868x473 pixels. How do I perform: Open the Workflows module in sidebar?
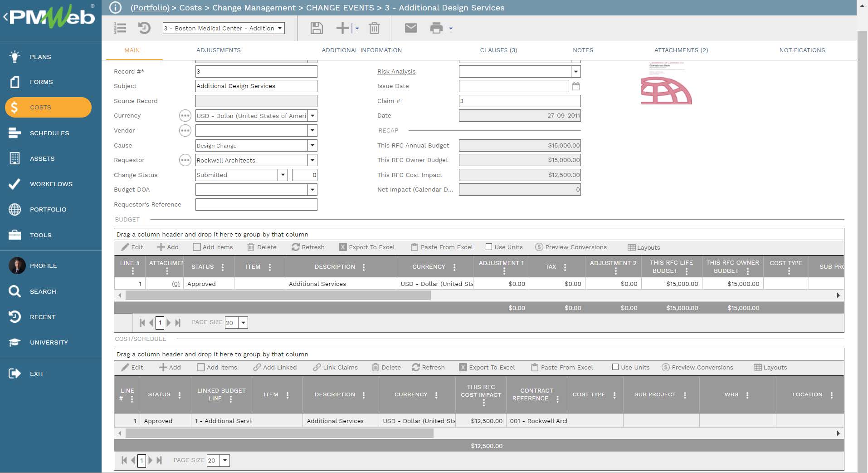tap(51, 184)
